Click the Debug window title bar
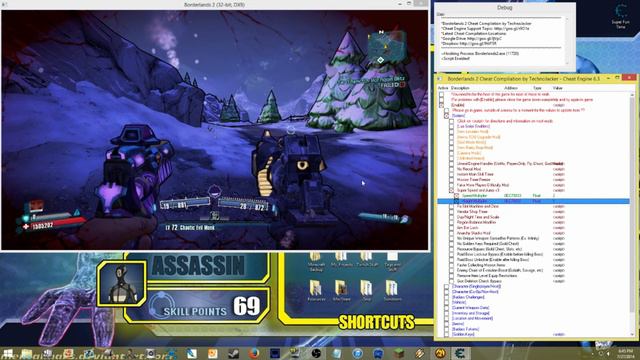 (504, 7)
